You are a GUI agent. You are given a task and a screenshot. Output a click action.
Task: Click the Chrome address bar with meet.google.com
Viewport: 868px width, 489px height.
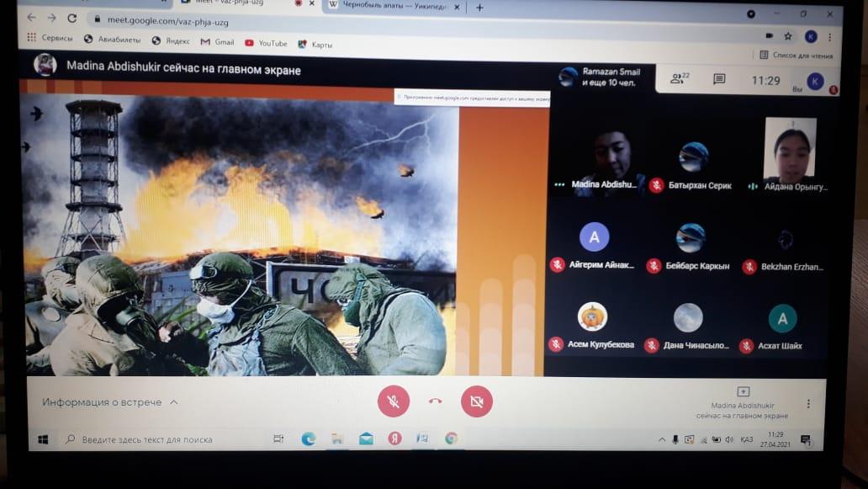click(x=336, y=19)
